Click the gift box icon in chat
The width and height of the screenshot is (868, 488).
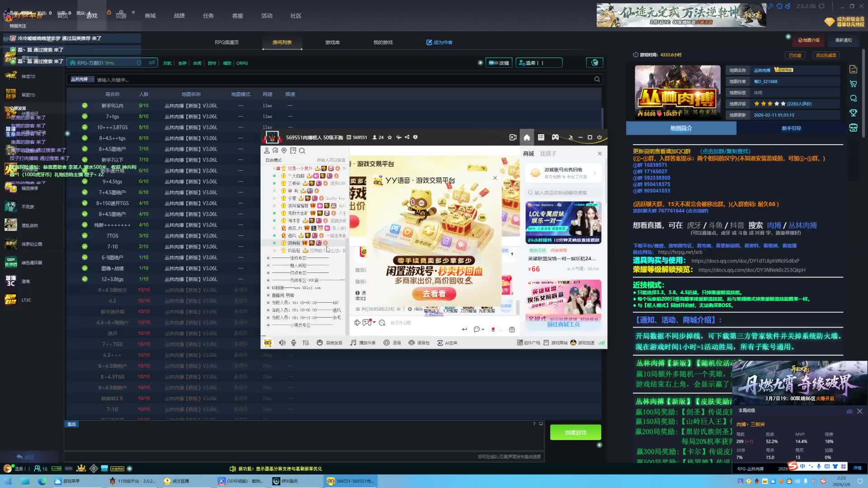coord(512,329)
